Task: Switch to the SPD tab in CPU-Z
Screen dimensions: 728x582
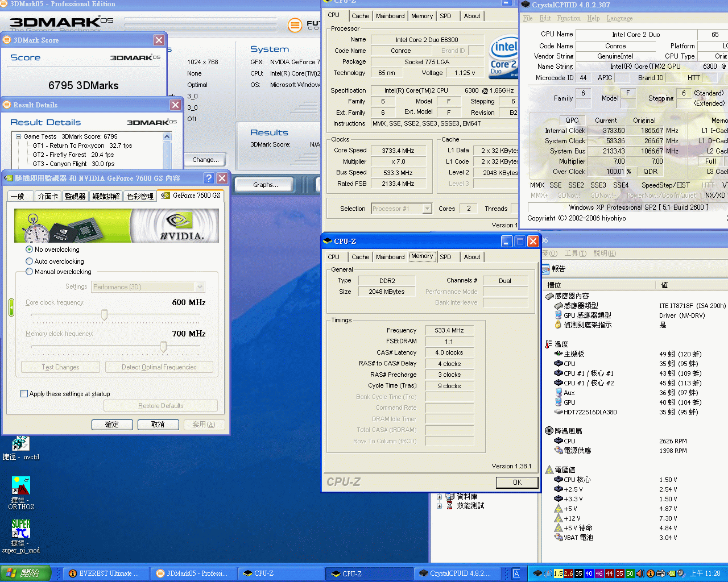Action: (445, 257)
